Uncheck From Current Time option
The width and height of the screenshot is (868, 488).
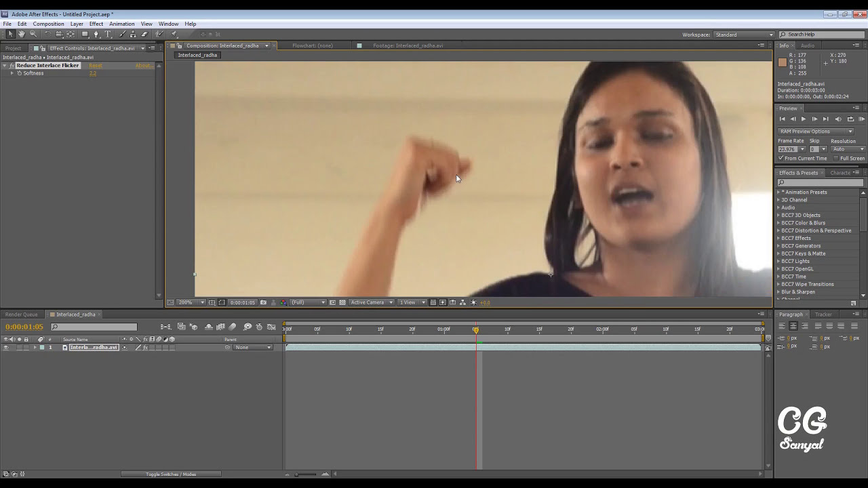pyautogui.click(x=781, y=158)
